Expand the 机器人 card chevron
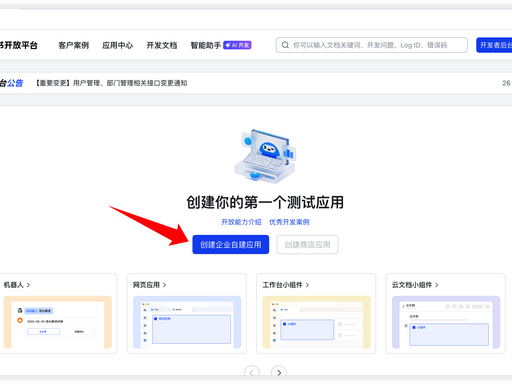Screen dimensions: 512x384 pyautogui.click(x=28, y=285)
